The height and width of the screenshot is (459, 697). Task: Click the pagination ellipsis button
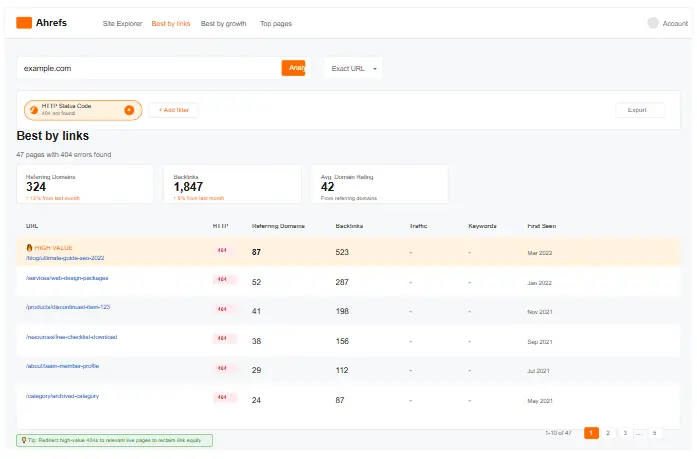[639, 433]
